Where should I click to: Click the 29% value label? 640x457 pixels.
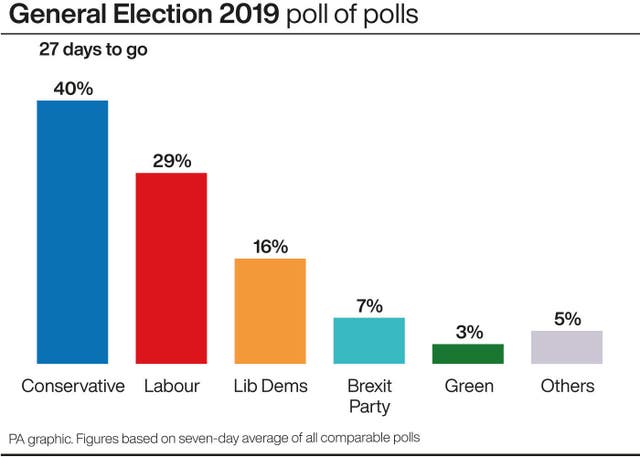pos(172,161)
